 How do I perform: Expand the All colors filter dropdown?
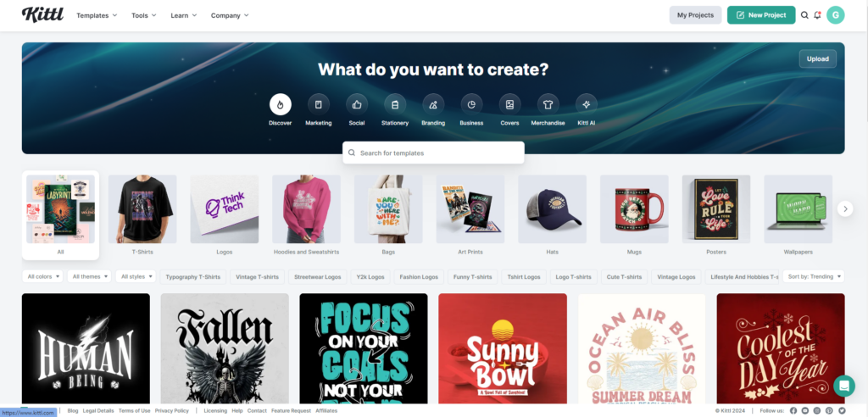[x=43, y=276]
